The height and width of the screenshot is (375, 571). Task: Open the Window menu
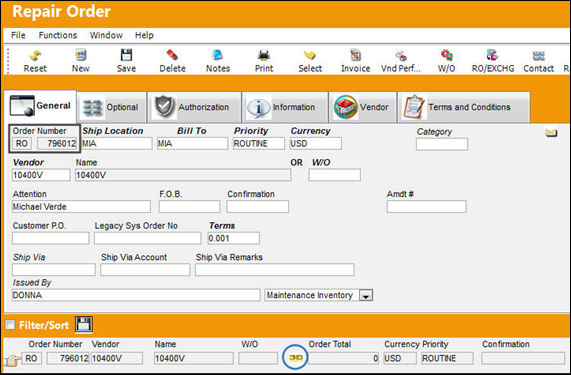click(106, 35)
